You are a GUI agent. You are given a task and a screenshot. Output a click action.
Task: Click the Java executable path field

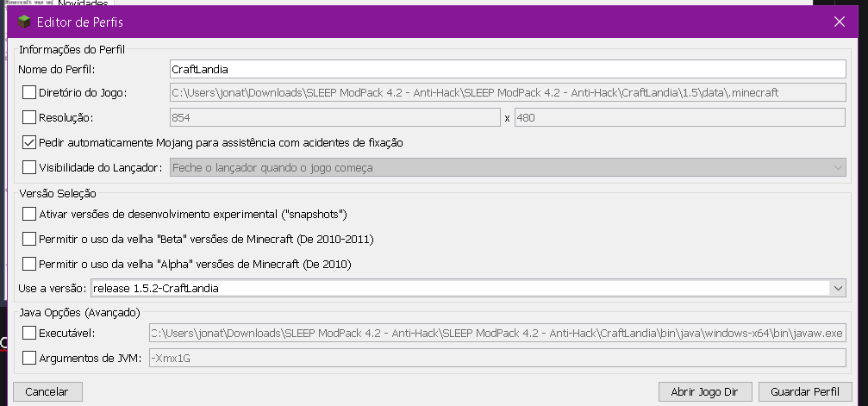point(497,333)
